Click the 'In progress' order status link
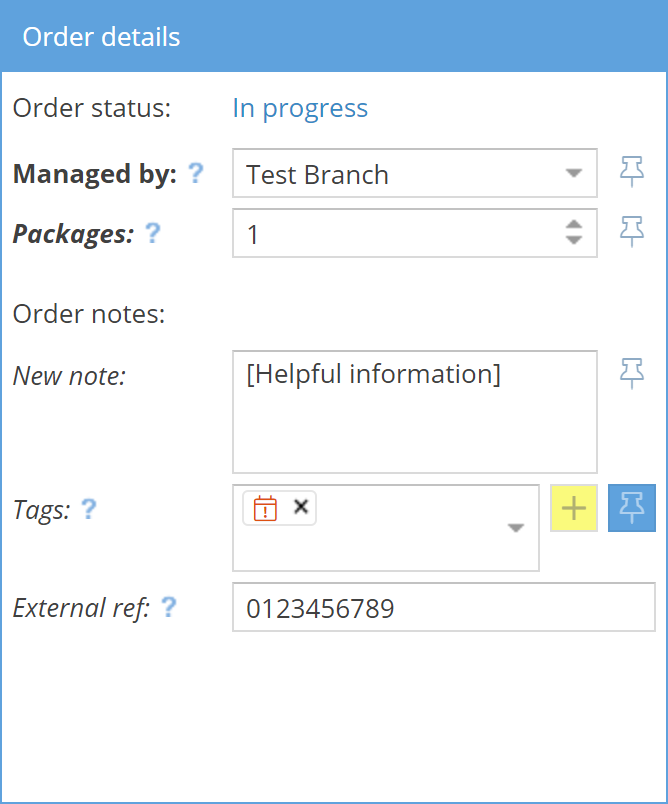668x804 pixels. [x=300, y=108]
